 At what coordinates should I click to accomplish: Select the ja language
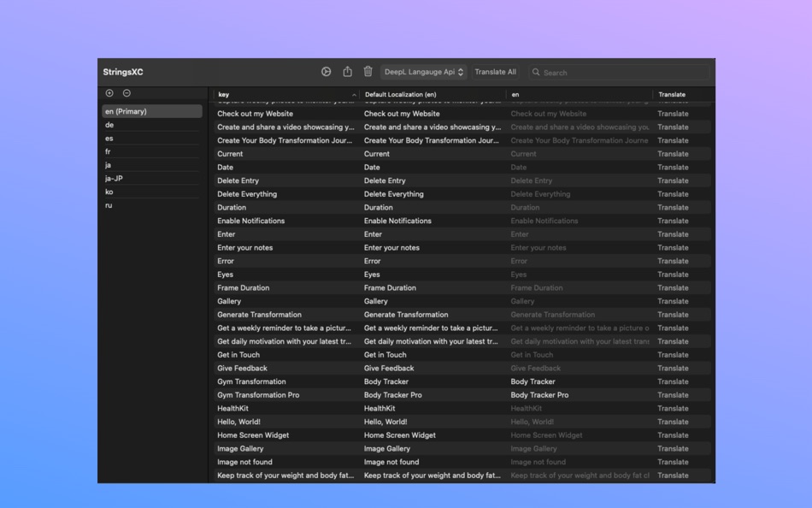pos(152,165)
